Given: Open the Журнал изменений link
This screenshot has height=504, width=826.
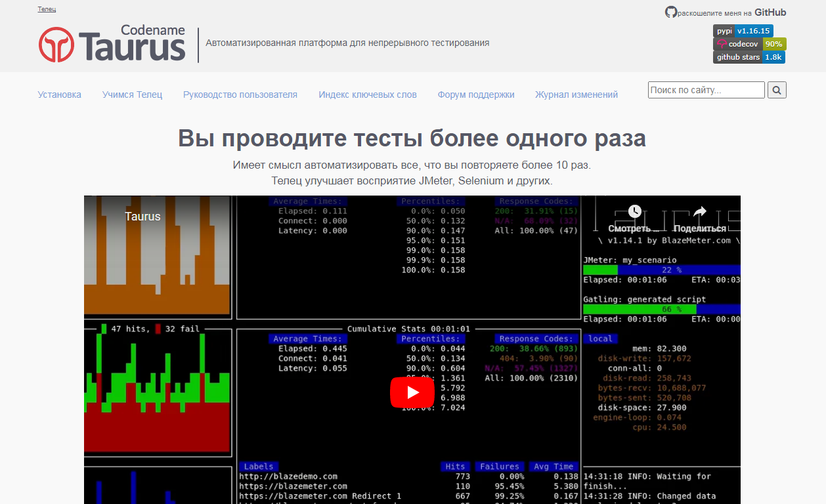Looking at the screenshot, I should pyautogui.click(x=576, y=94).
